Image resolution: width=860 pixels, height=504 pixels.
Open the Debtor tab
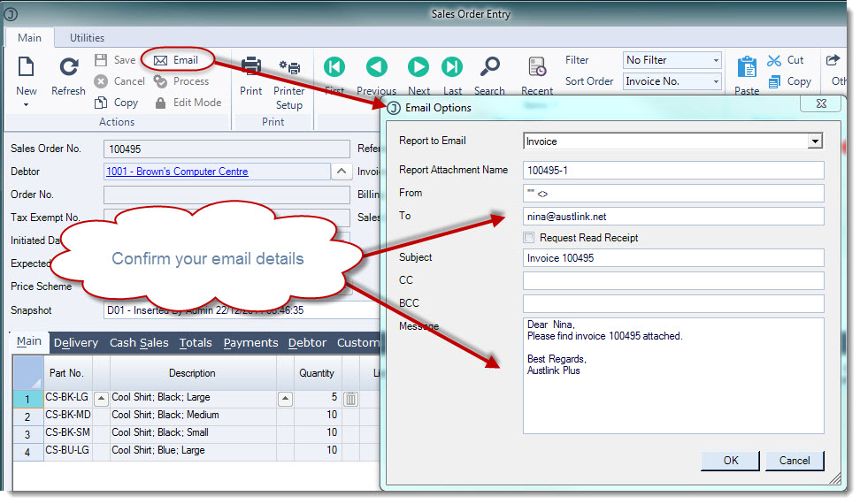[307, 343]
